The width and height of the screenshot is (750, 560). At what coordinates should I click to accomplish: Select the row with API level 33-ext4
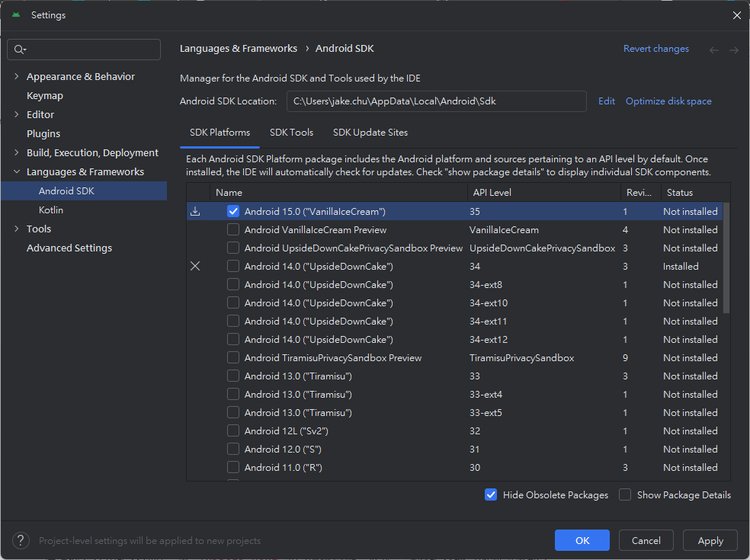[454, 395]
